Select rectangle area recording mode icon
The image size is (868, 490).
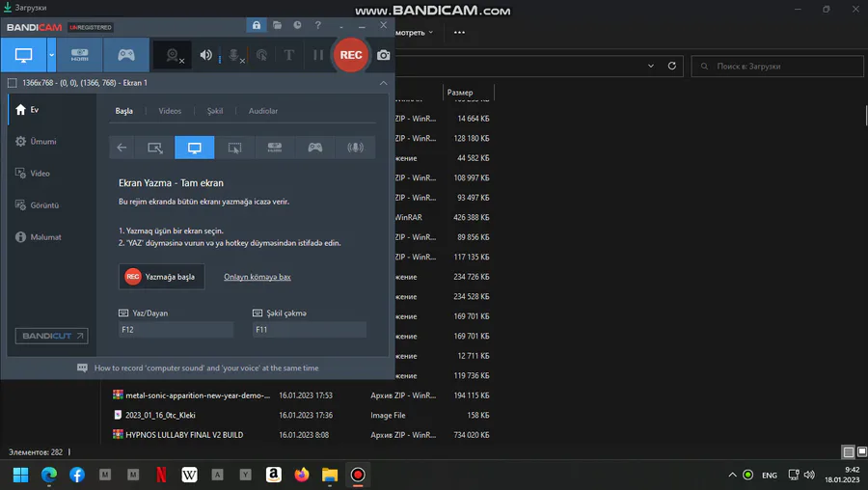tap(155, 148)
